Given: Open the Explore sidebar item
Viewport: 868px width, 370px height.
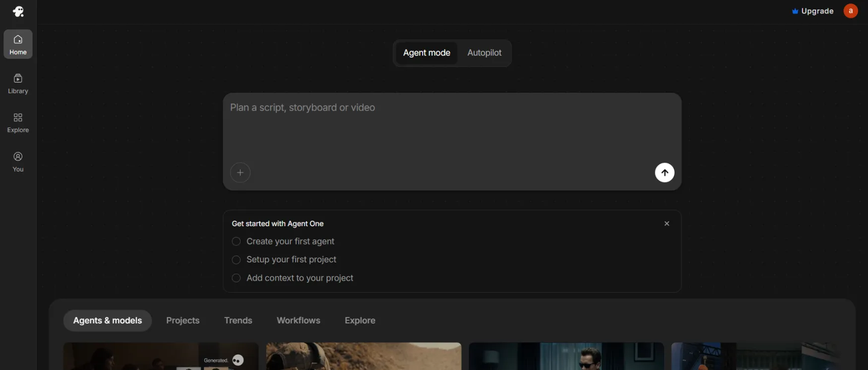Looking at the screenshot, I should coord(18,123).
